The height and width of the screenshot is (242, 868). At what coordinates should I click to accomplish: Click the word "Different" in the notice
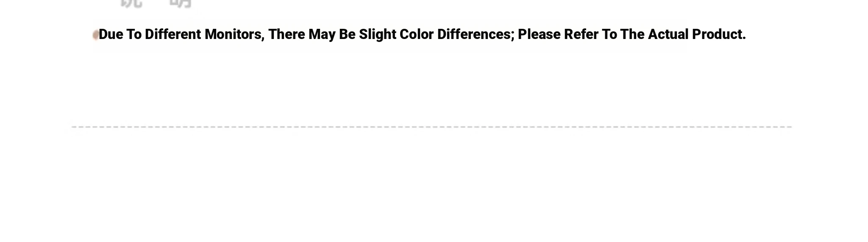pos(172,34)
